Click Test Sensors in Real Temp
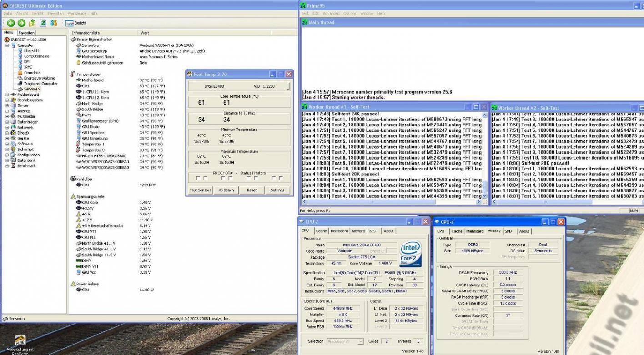This screenshot has height=355, width=644. click(x=201, y=190)
